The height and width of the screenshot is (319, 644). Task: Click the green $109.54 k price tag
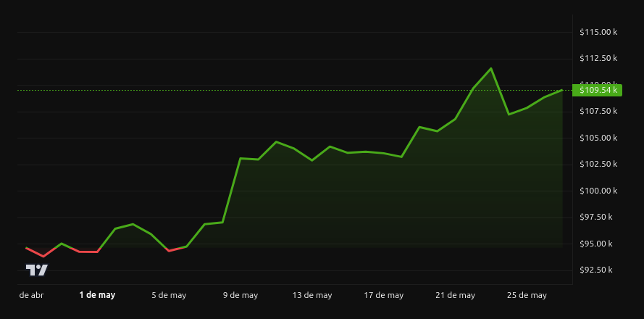pyautogui.click(x=597, y=90)
